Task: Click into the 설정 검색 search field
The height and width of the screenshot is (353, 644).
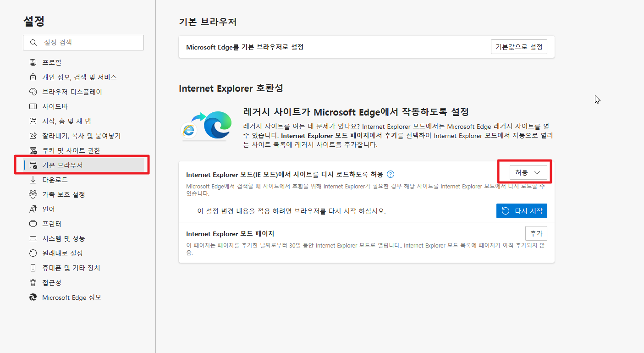Action: [83, 43]
